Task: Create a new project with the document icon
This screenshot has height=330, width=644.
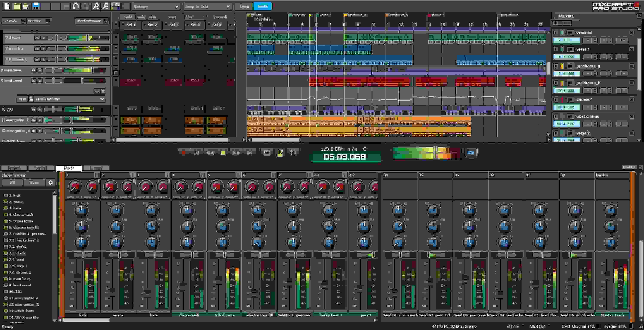Action: (x=7, y=6)
